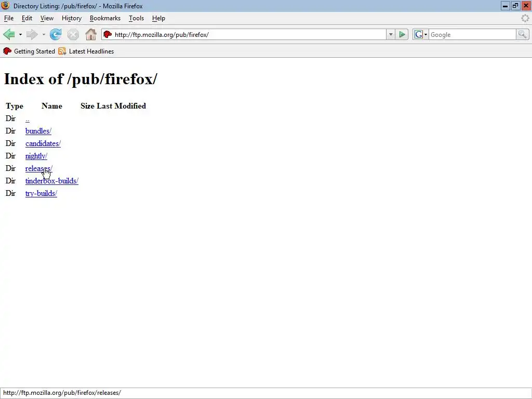Image resolution: width=532 pixels, height=399 pixels.
Task: Open the candidates/ directory link
Action: point(43,143)
